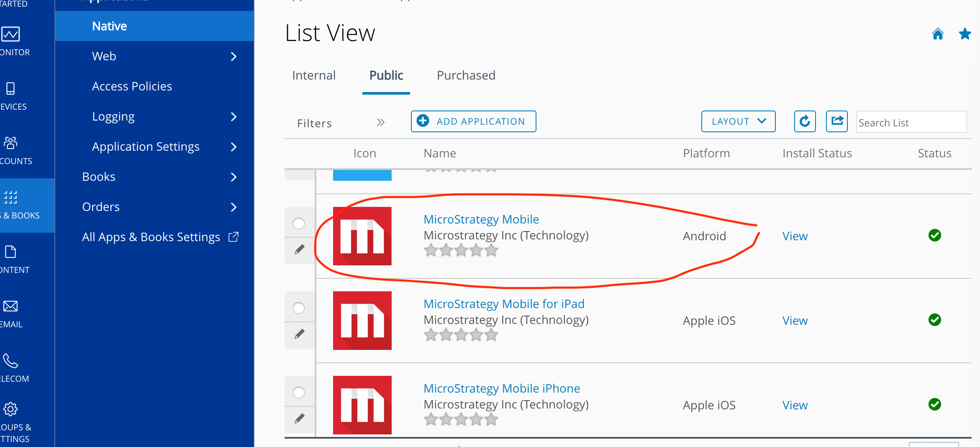Click the home icon in page header
The width and height of the screenshot is (980, 447).
click(938, 33)
